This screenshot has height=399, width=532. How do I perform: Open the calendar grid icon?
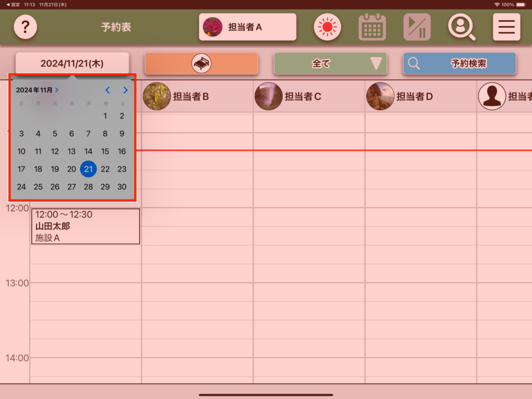372,27
